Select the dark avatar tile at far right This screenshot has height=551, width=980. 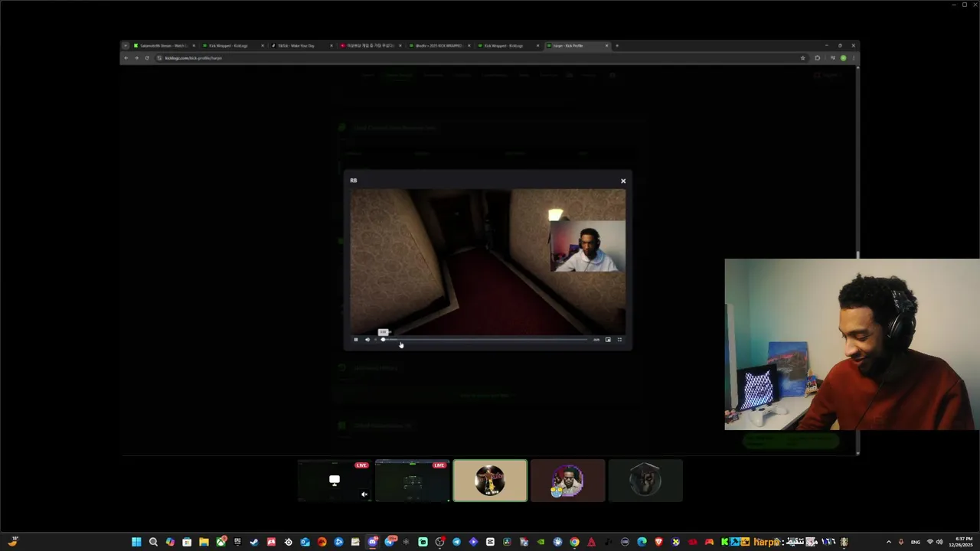coord(645,481)
